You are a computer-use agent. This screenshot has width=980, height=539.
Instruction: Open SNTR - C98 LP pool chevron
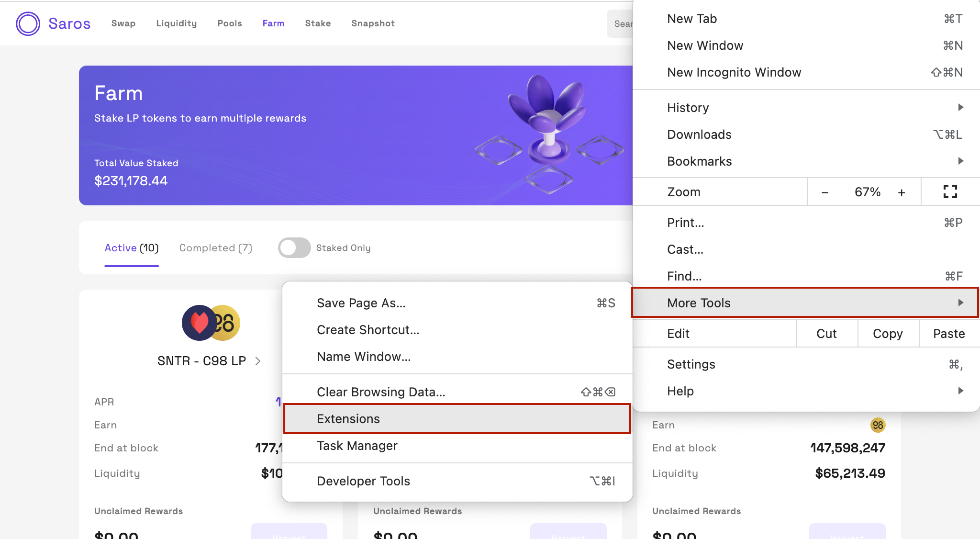(x=258, y=361)
